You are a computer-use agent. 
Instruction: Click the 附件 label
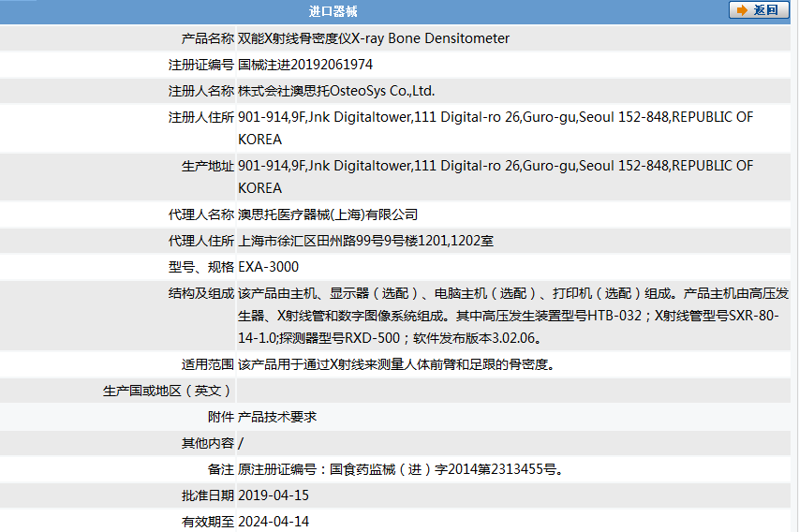[221, 417]
